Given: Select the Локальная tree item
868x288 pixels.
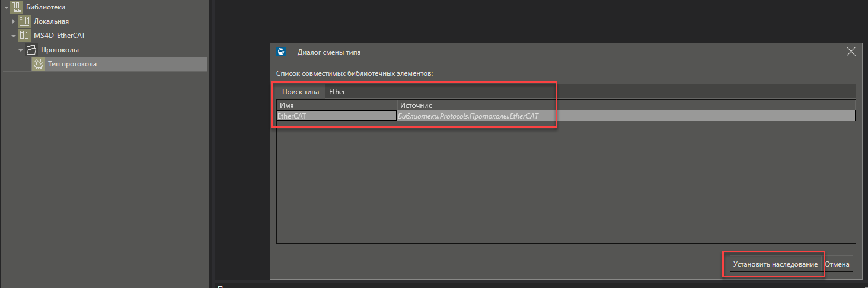Looking at the screenshot, I should coord(51,21).
